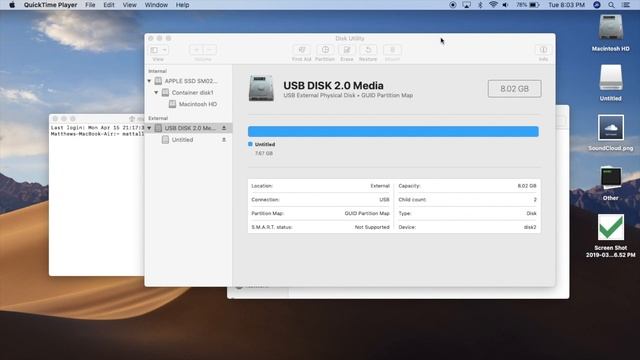Viewport: 640px width, 360px height.
Task: Open the AirPlay display menu icon
Action: click(x=467, y=5)
